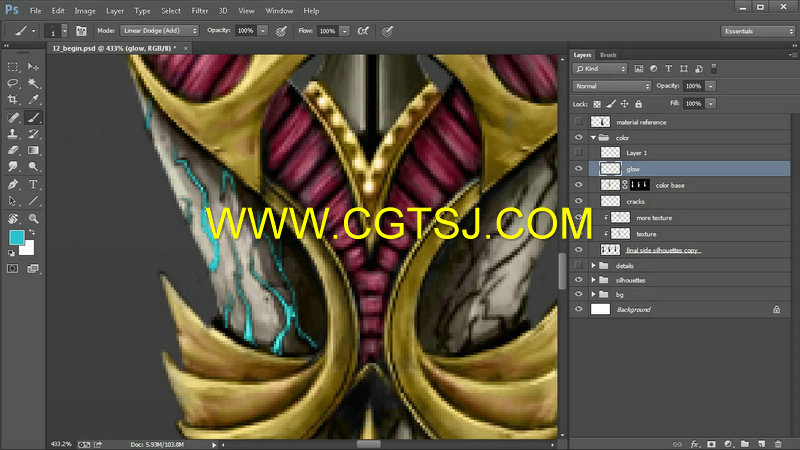
Task: Edit the layer Fill percentage field
Action: tap(693, 104)
